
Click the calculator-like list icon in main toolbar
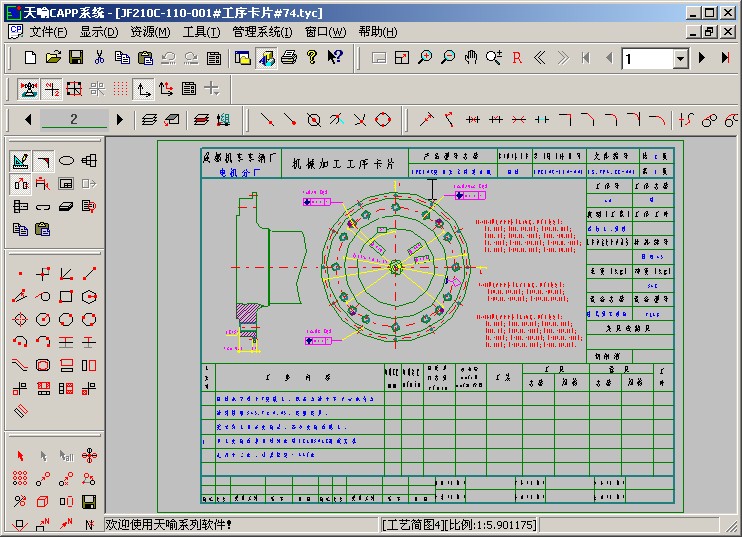[x=214, y=58]
